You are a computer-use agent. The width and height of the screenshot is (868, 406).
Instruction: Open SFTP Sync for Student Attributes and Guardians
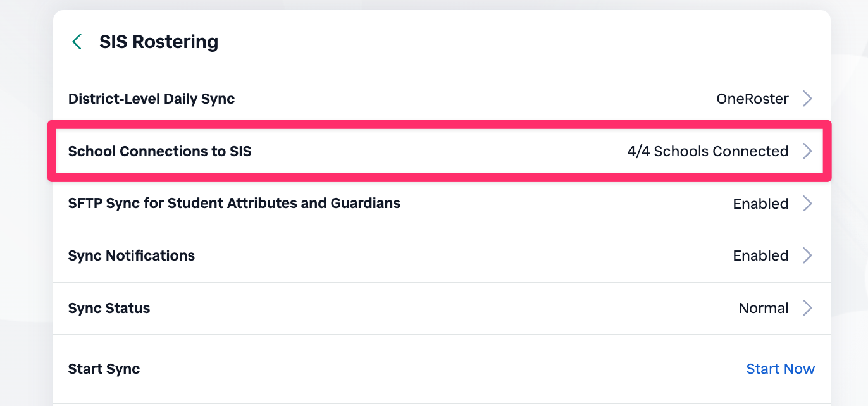pyautogui.click(x=234, y=204)
